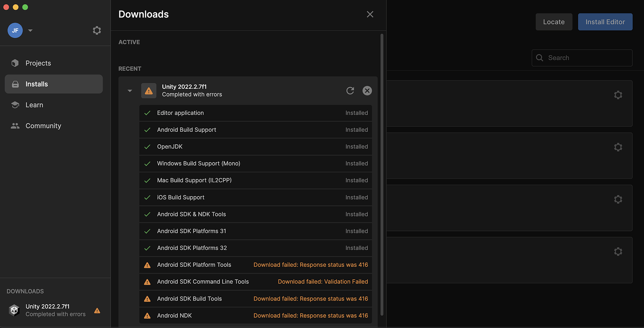
Task: Click inside the Search field
Action: (581, 57)
